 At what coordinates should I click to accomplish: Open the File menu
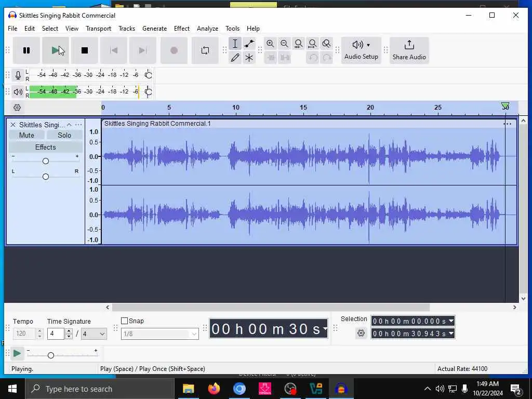coord(12,29)
